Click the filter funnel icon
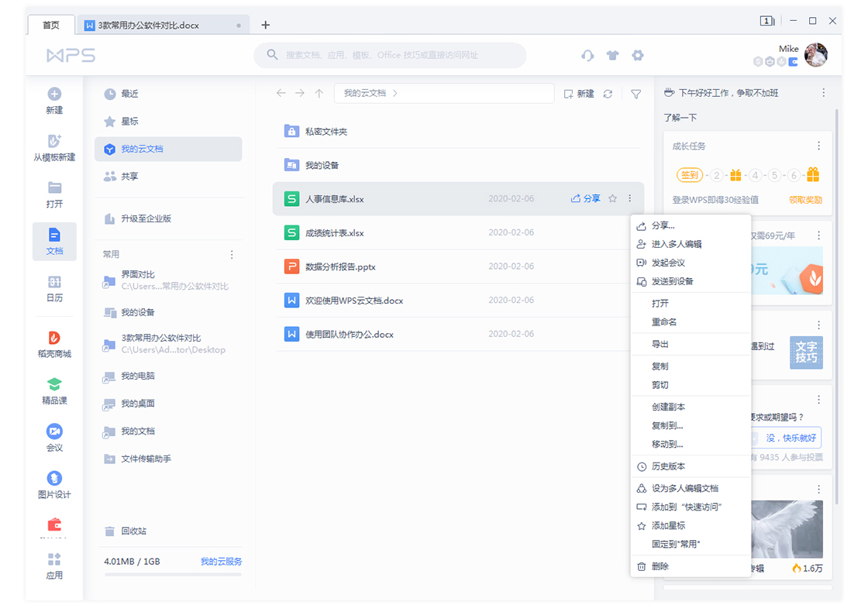This screenshot has height=612, width=868. pos(636,94)
